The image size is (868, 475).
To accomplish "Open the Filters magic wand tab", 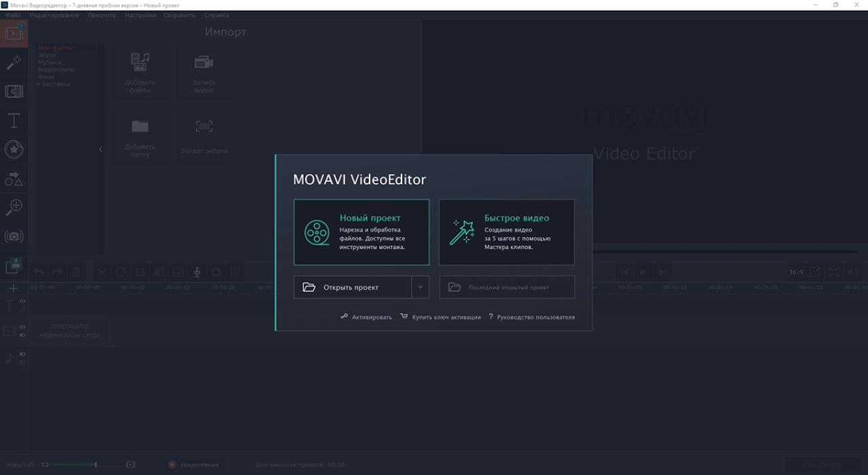I will (14, 62).
